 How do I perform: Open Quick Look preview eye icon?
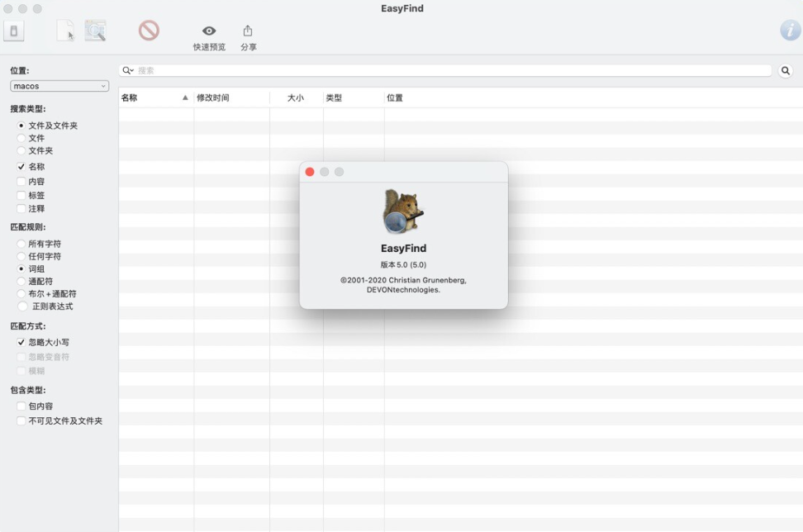click(209, 31)
